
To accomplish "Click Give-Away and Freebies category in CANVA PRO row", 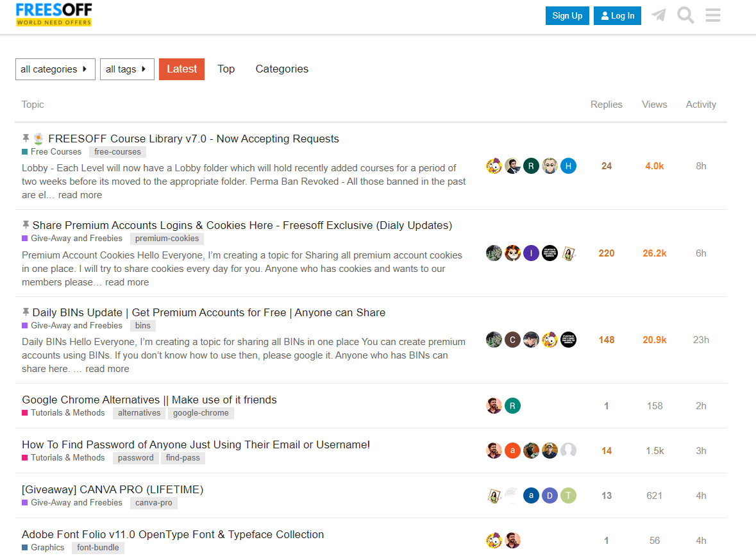I will (72, 502).
